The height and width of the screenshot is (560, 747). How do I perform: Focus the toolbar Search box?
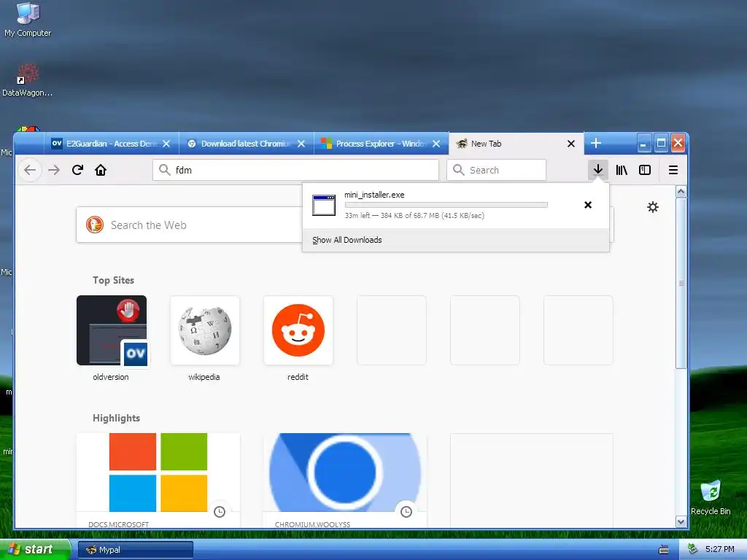tap(496, 170)
